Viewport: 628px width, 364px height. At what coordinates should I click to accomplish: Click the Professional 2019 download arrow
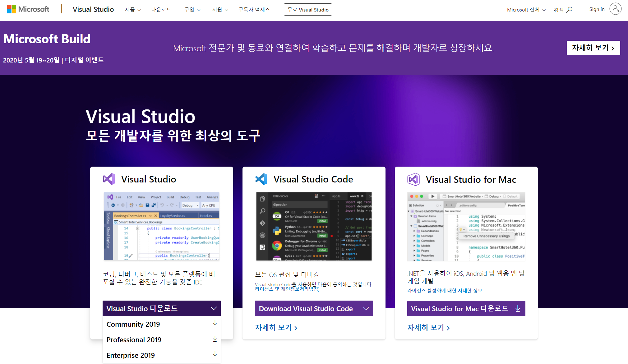click(215, 339)
